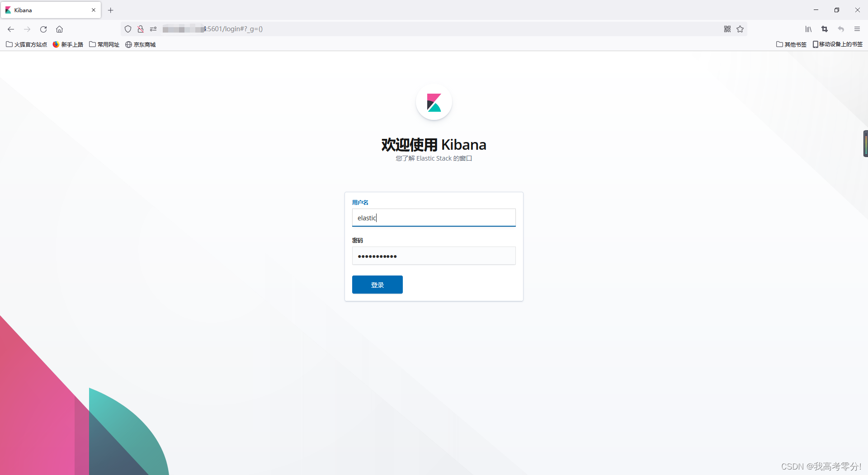Click the QR code icon in address bar
The image size is (868, 475).
[727, 29]
